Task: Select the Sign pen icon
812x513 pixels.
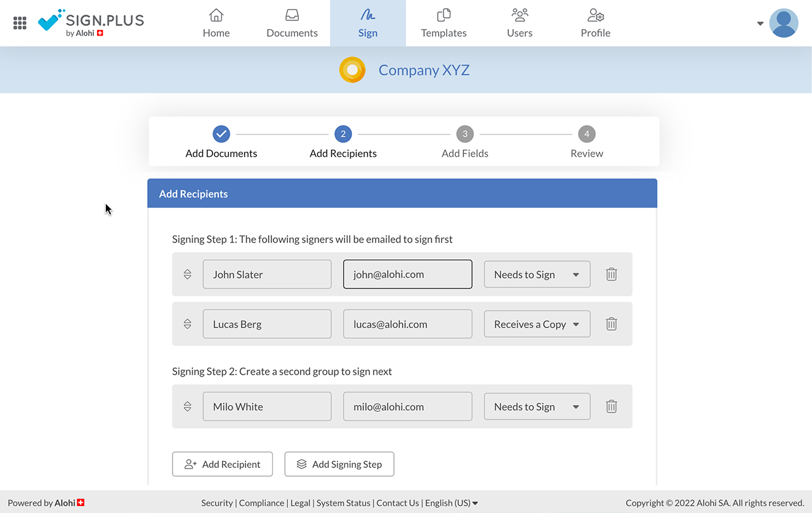Action: click(368, 14)
